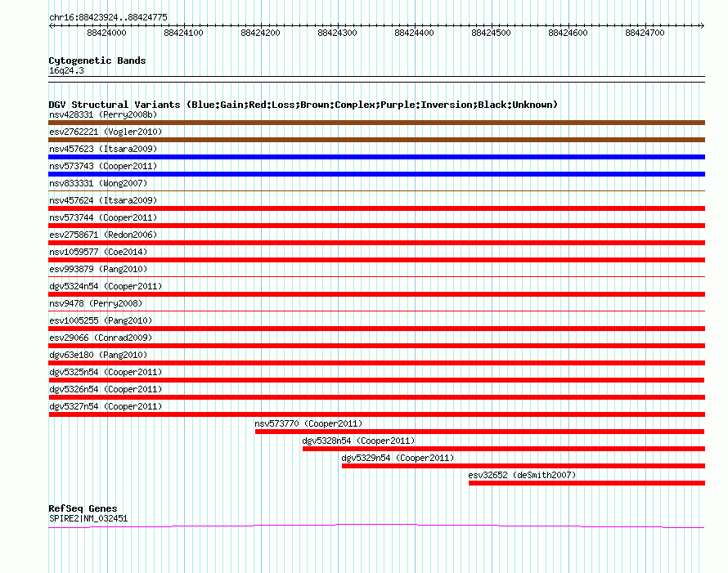The height and width of the screenshot is (573, 728).
Task: Select the dgv5325n54 (Cooper2011) label
Action: coord(106,372)
